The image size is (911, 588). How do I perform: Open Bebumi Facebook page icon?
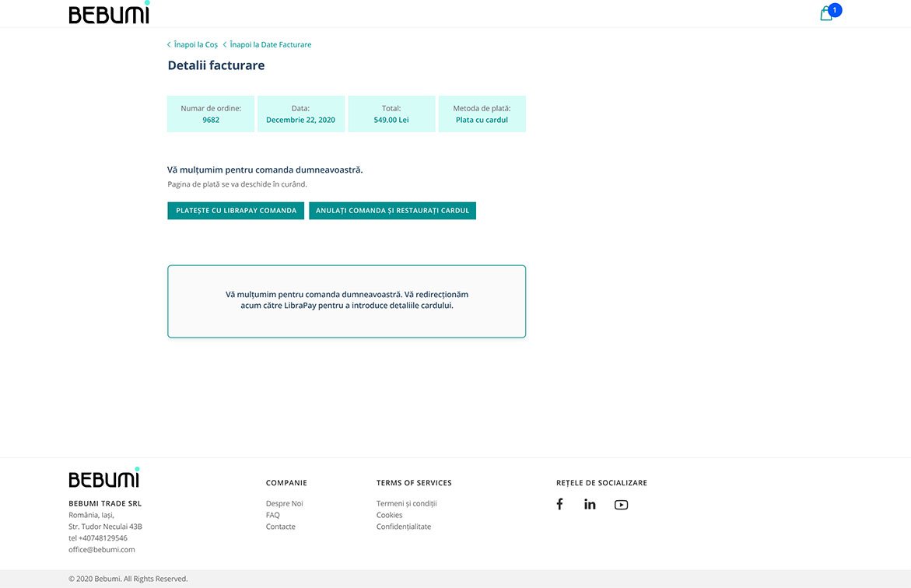point(559,504)
